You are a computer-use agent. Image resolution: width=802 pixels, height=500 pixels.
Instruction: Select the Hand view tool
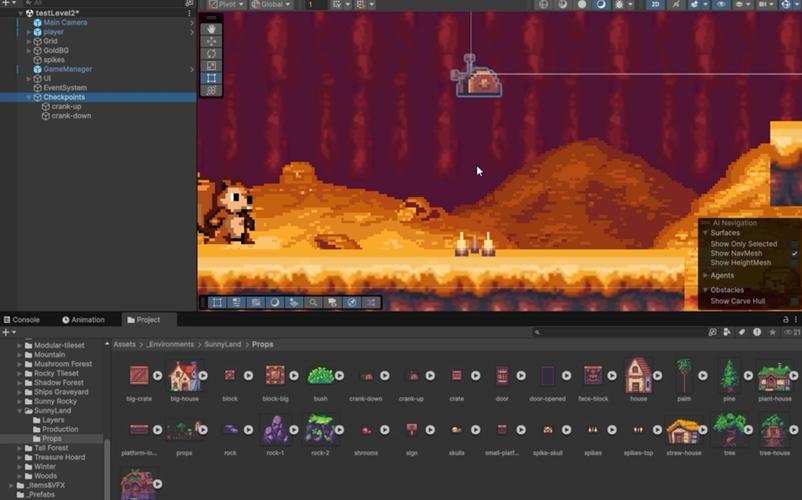click(x=211, y=29)
